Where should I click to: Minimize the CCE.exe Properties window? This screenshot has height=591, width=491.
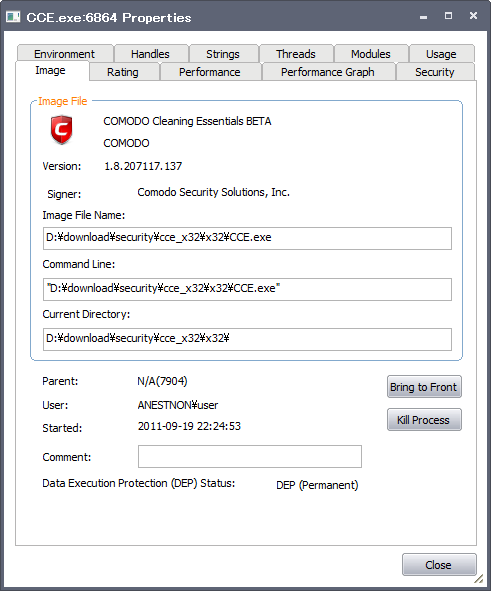pyautogui.click(x=424, y=17)
